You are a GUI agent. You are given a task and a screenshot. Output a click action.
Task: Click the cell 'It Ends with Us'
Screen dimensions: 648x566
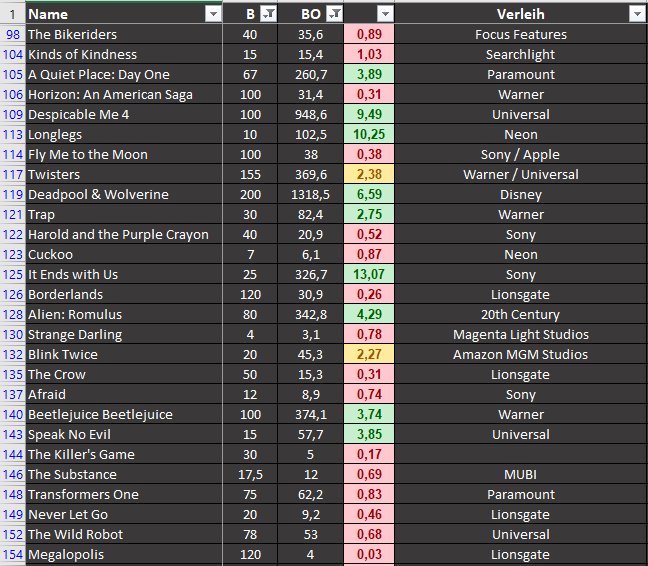(124, 274)
